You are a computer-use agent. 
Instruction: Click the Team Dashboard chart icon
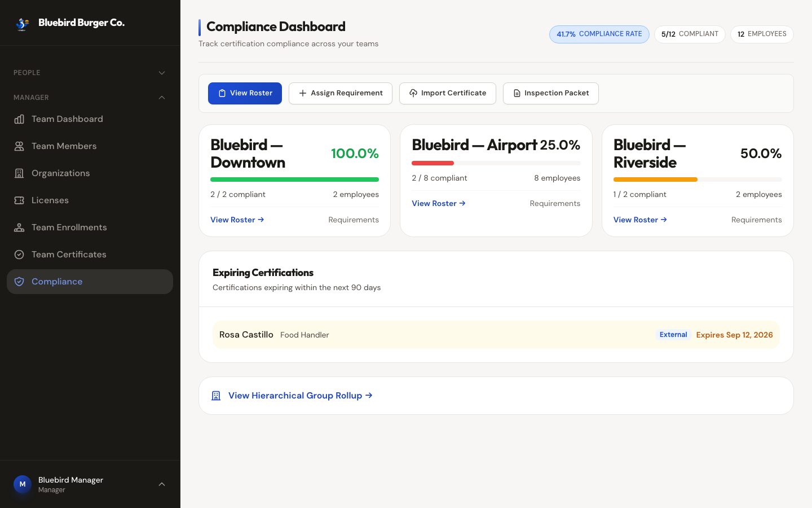coord(19,119)
